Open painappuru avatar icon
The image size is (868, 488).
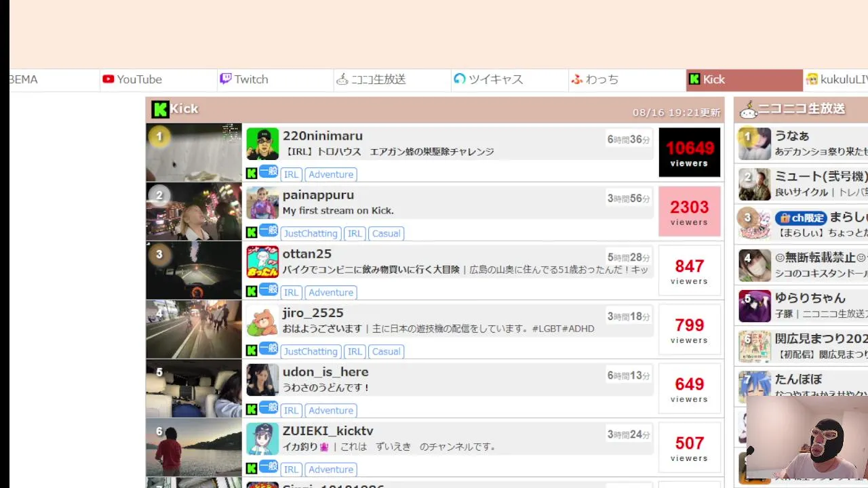[x=262, y=203]
